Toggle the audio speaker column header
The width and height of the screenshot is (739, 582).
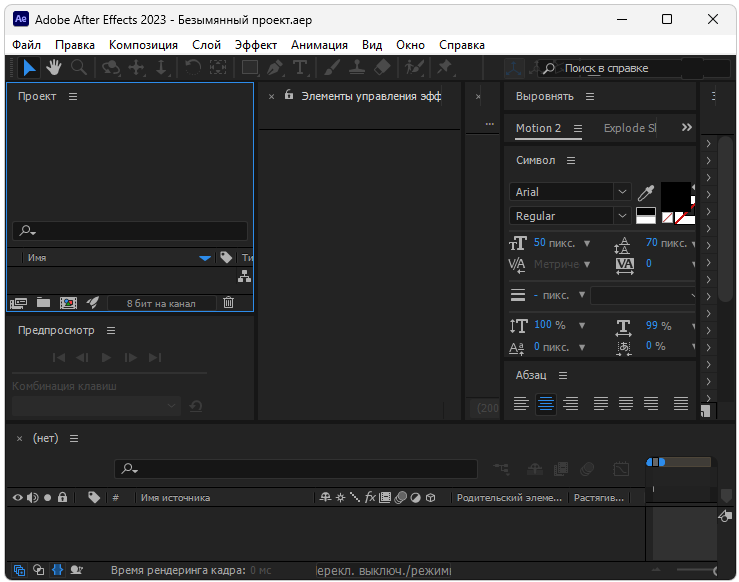point(33,498)
